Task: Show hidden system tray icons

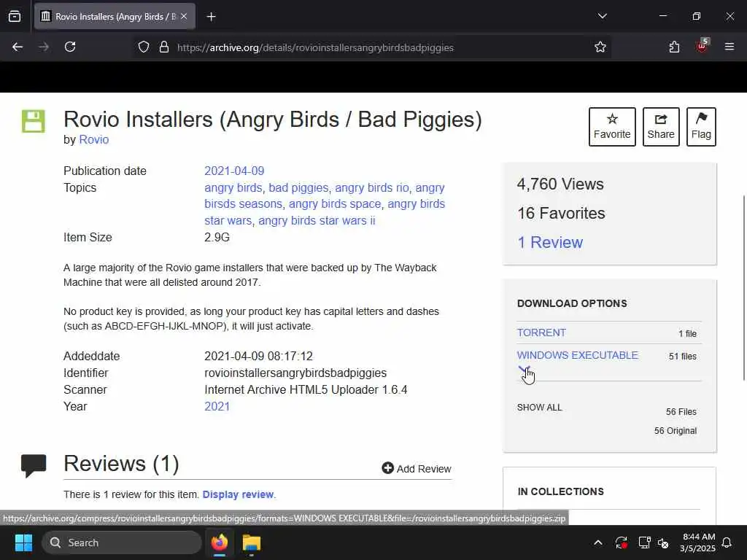Action: point(598,542)
